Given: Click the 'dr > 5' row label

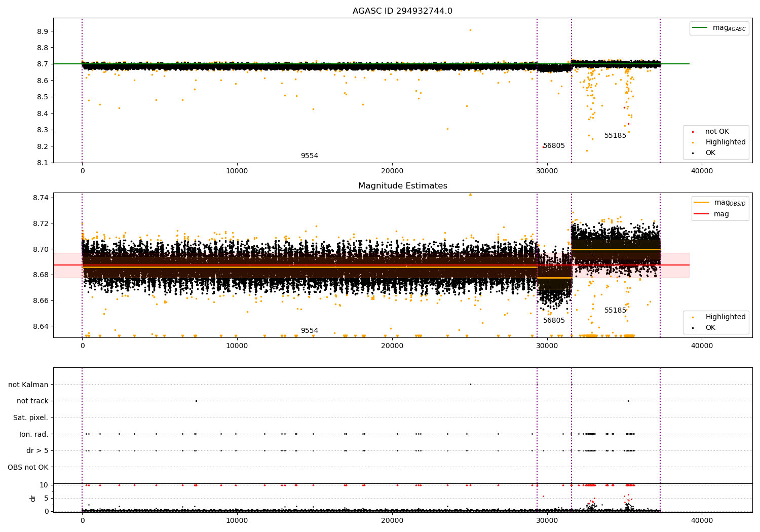Looking at the screenshot, I should point(37,450).
